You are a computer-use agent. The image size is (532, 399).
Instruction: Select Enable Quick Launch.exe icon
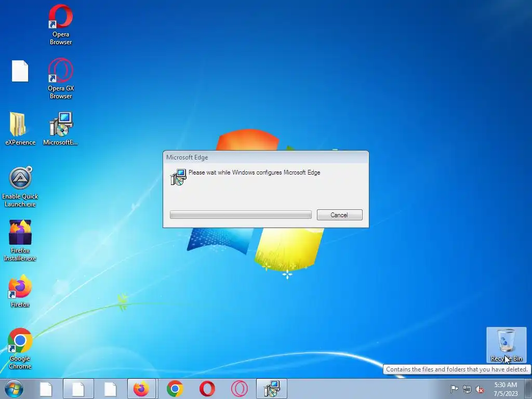(x=20, y=187)
